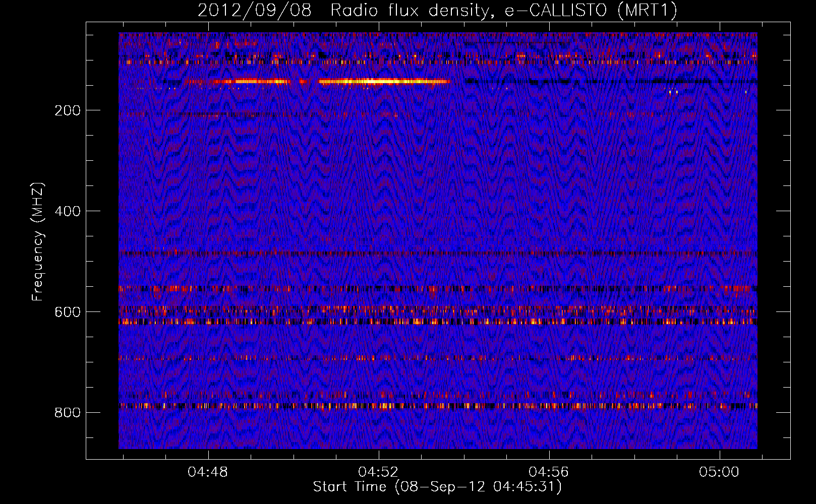Click the bright yellow burst near 04:52
This screenshot has width=816, height=504.
[x=384, y=81]
